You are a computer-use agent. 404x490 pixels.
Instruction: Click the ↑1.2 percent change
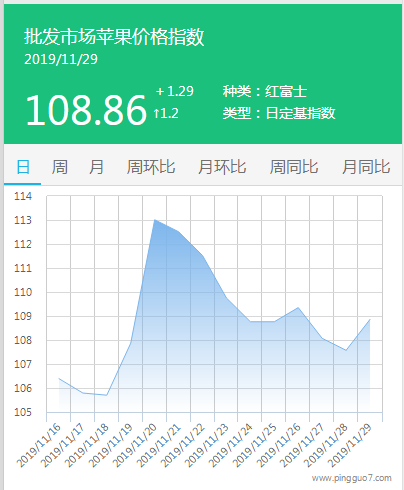click(x=166, y=113)
